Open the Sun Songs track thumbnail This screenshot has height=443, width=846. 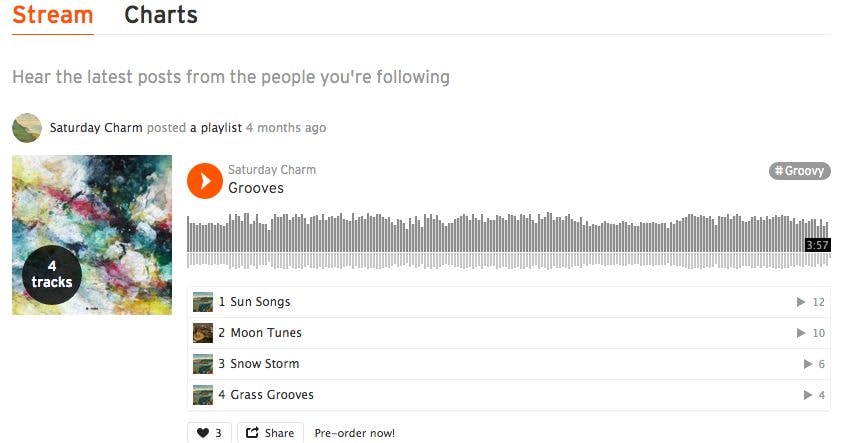[x=203, y=302]
